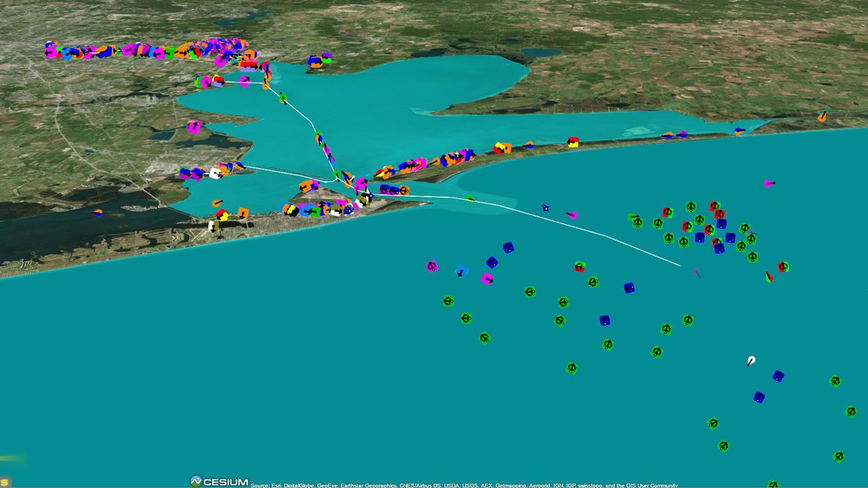
Task: Select the yellow and red marker on barrier island
Action: coord(573,142)
